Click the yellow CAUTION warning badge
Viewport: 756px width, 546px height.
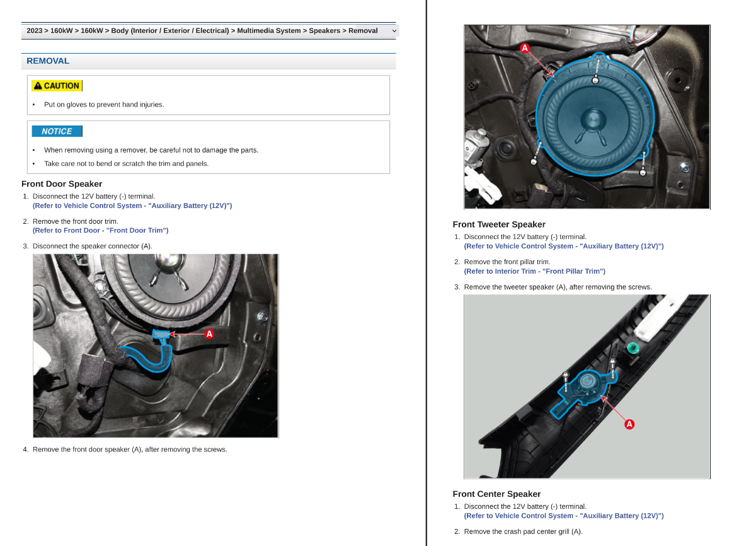57,86
